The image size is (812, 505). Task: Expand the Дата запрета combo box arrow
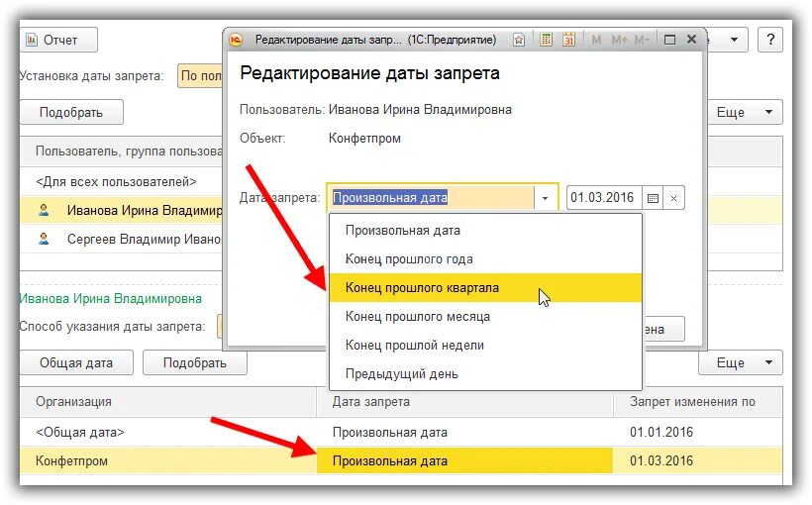pyautogui.click(x=546, y=198)
